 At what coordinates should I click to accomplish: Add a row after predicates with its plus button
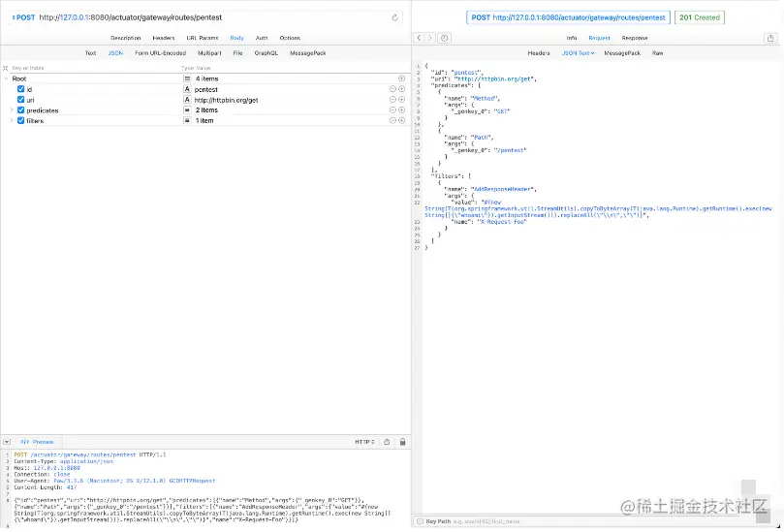coord(401,110)
